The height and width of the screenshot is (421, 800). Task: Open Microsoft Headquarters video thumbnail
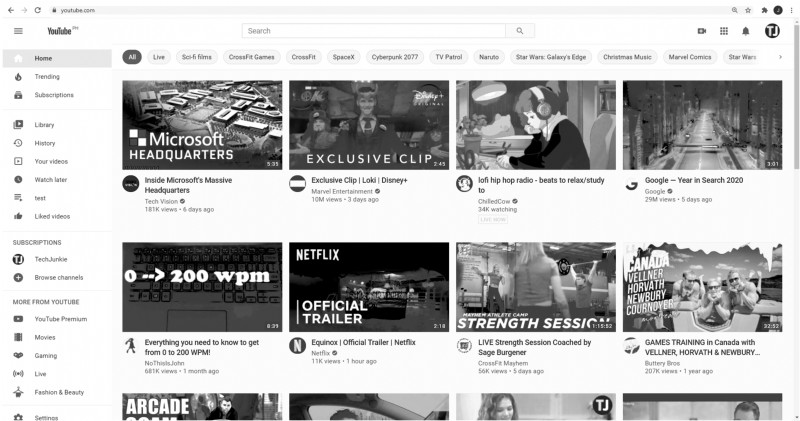coord(202,125)
